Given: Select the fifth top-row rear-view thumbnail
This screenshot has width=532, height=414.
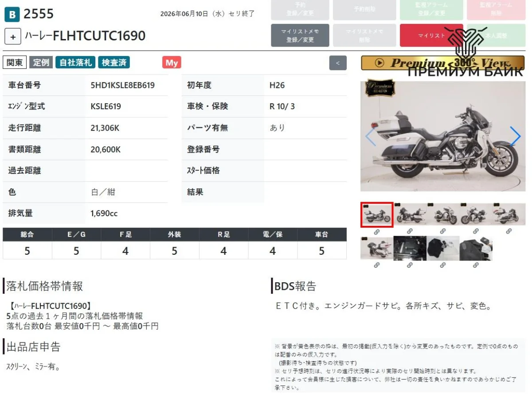Looking at the screenshot, I should 509,215.
